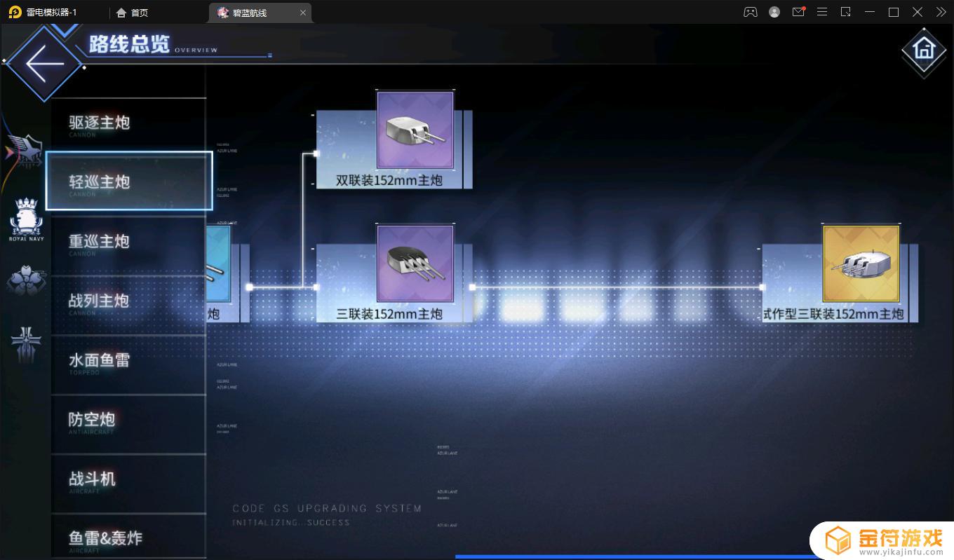
Task: Switch to the 首页 emulator tab
Action: click(x=133, y=13)
